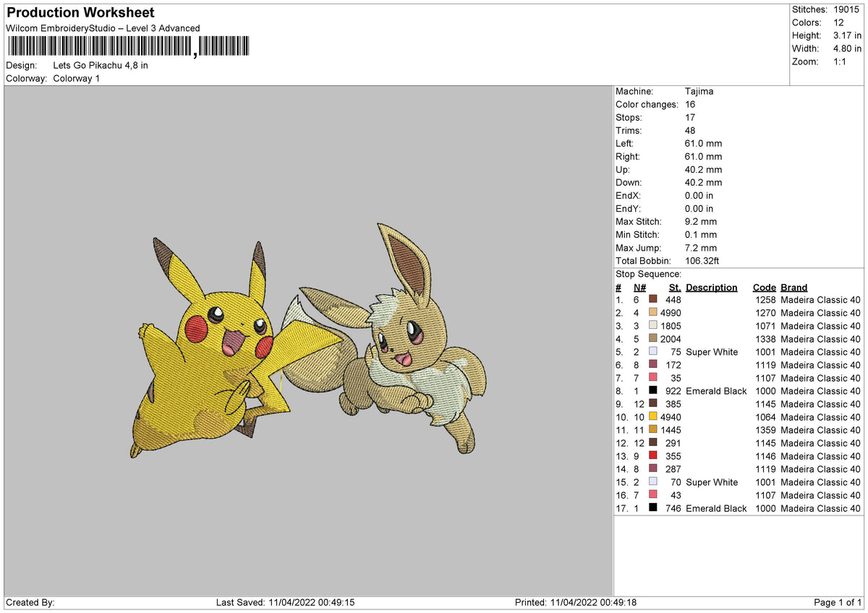Select the purple swatch for code 1119

coord(655,365)
